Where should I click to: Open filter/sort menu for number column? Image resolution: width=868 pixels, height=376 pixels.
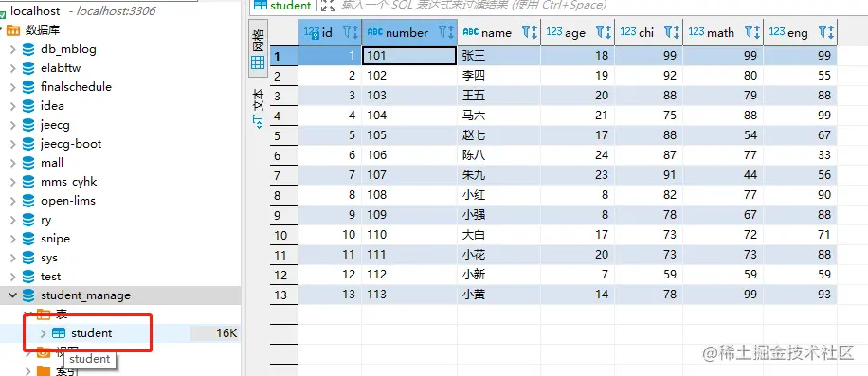(x=446, y=32)
